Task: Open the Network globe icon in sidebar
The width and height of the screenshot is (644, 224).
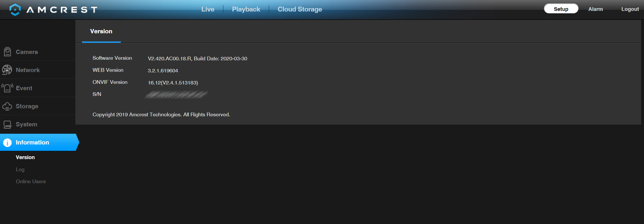Action: tap(7, 70)
